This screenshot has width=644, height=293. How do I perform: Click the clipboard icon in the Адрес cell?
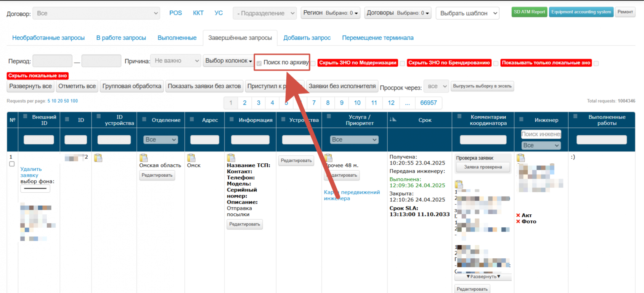(191, 158)
